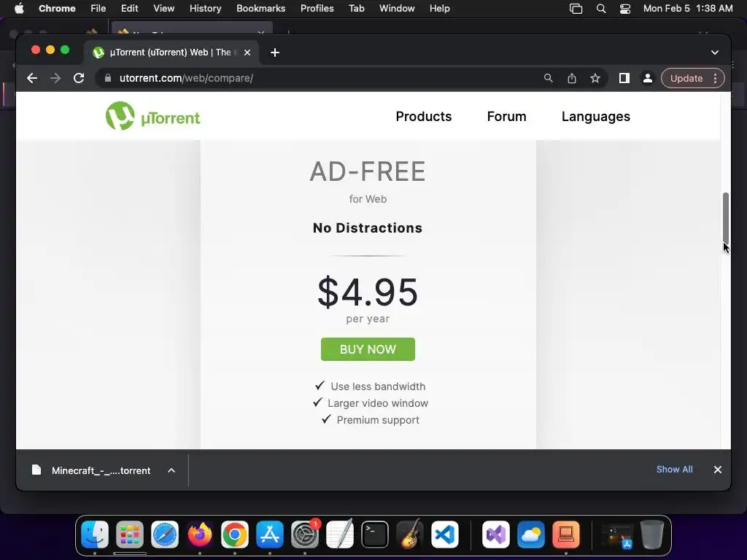Open Visual Studio from the Dock
747x560 pixels.
click(496, 534)
